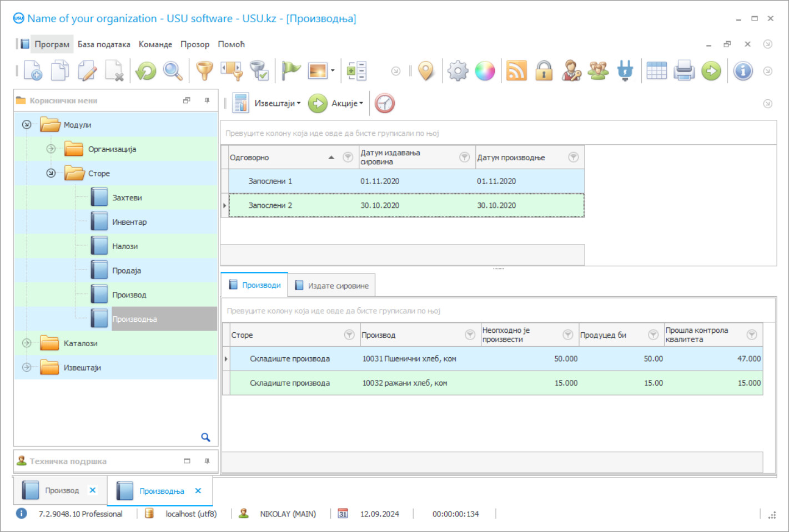Click the group of users icon
789x532 pixels.
pos(598,70)
